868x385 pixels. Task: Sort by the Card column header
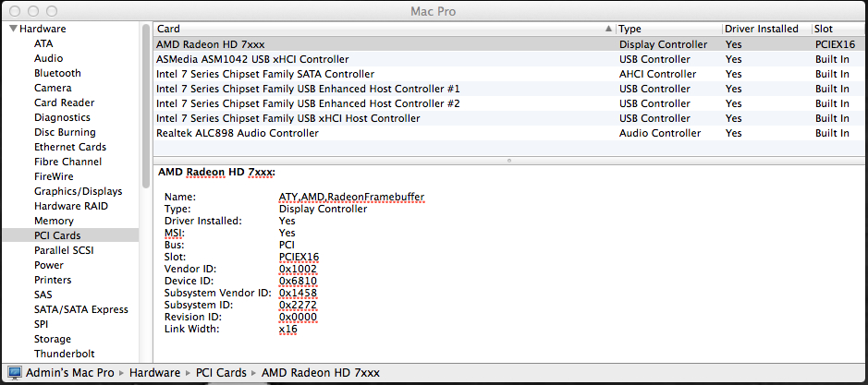[x=385, y=29]
